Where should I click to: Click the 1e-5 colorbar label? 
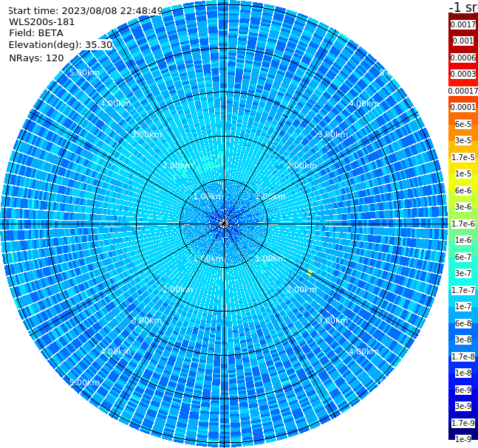click(x=463, y=173)
